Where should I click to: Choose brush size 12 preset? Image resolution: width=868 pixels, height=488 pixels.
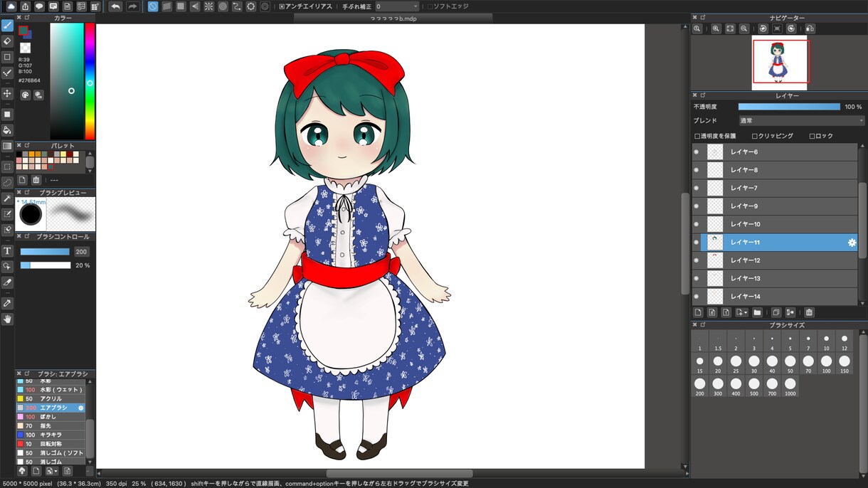point(845,342)
